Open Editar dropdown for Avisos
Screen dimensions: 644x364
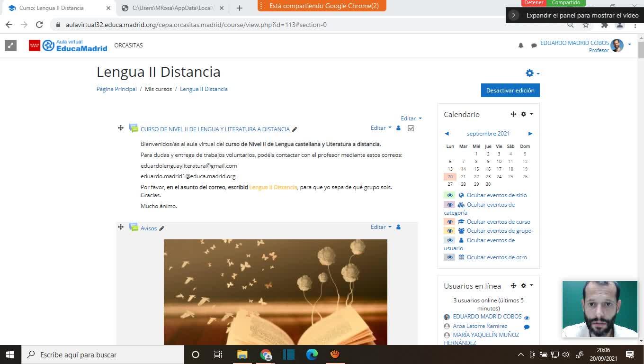point(381,227)
